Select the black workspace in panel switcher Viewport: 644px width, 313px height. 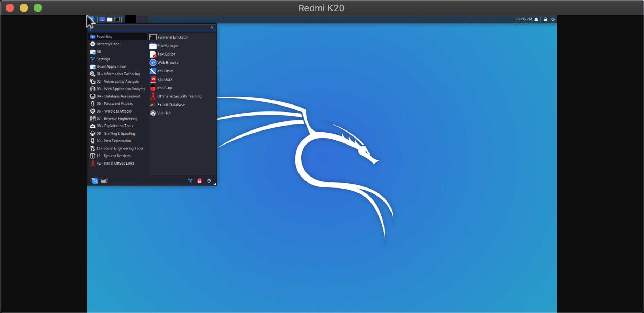click(130, 19)
